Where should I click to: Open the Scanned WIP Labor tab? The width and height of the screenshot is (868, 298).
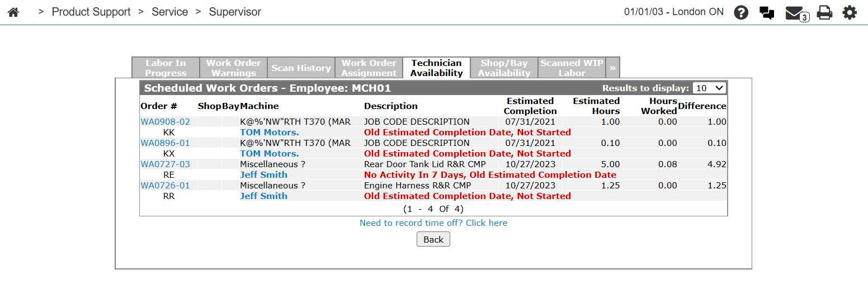[572, 68]
